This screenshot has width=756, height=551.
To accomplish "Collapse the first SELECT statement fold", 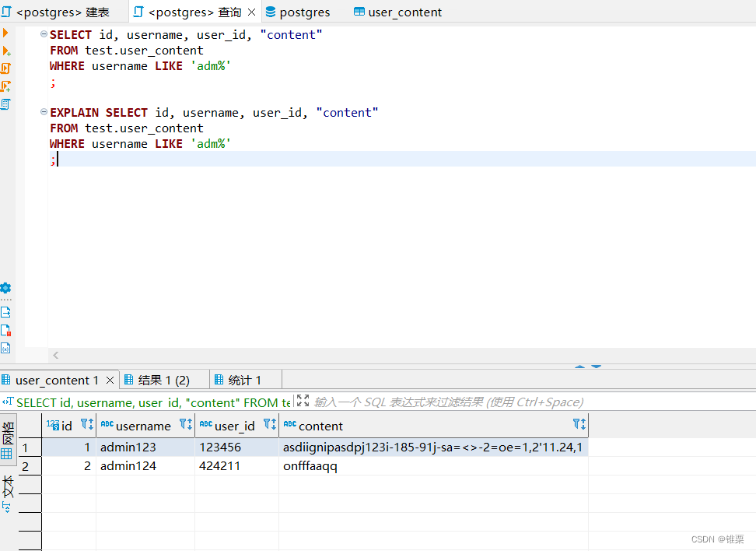I will point(44,34).
